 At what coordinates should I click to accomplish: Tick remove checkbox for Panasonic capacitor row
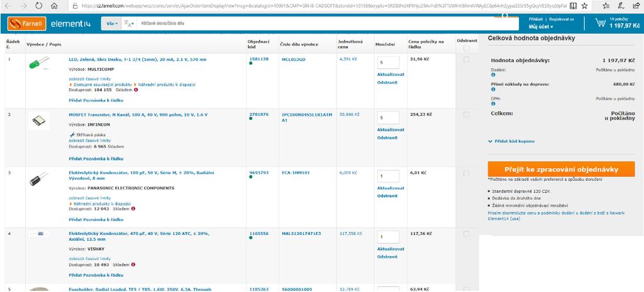(466, 173)
